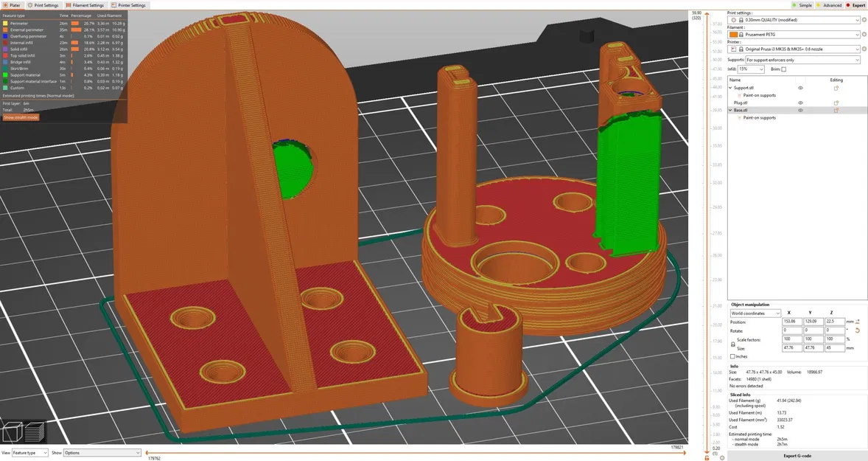Click Print settings gear edit icon
Screen dimensions: 868x461
tap(864, 20)
